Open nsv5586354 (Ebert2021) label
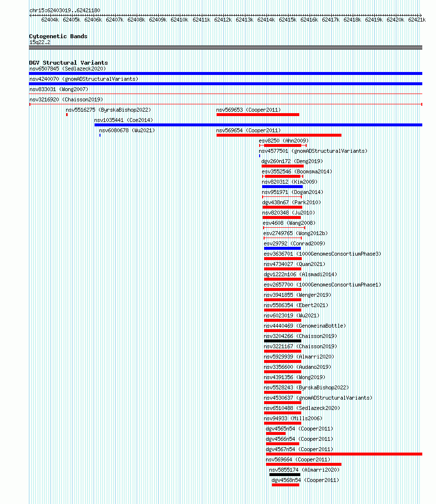The image size is (436, 504). tap(296, 305)
